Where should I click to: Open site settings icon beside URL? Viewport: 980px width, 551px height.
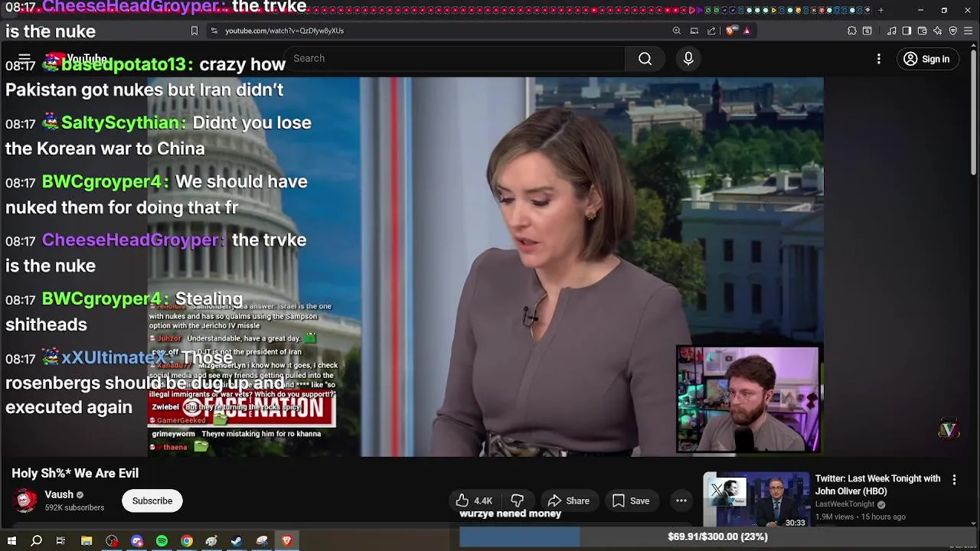pos(214,31)
